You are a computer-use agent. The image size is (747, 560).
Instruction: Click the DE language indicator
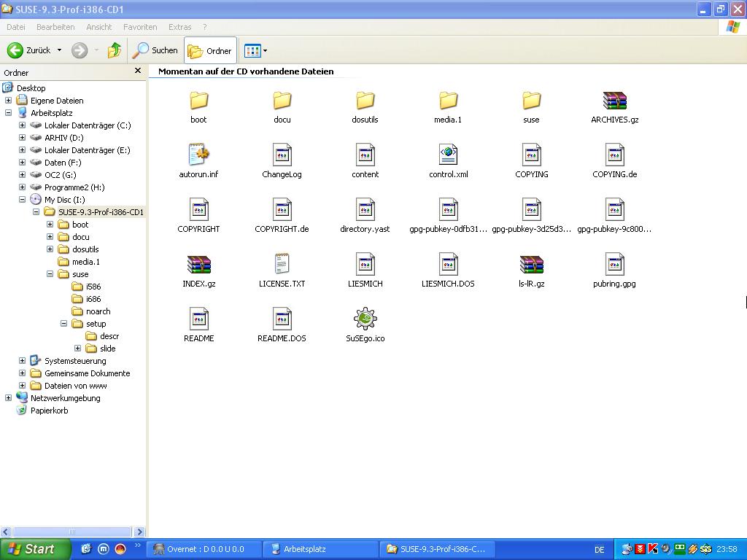600,550
